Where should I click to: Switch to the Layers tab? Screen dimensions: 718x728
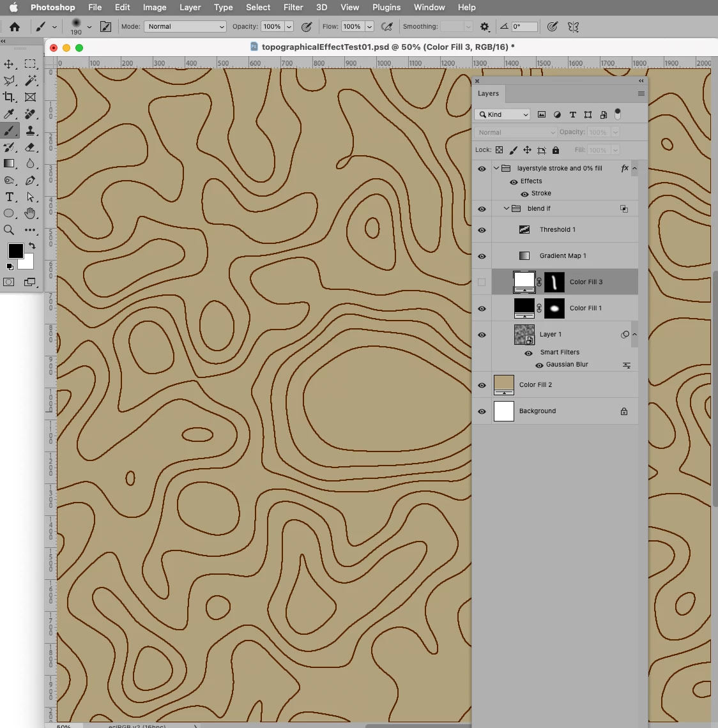point(488,93)
